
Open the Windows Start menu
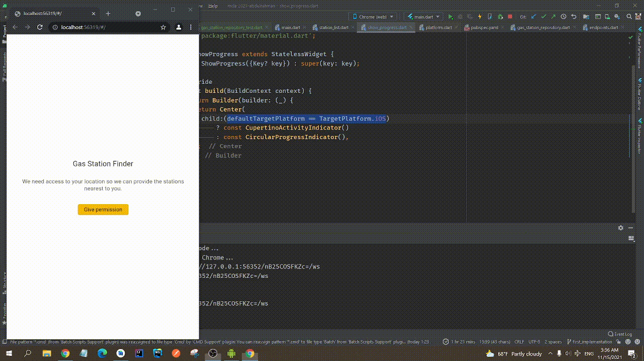(x=9, y=353)
